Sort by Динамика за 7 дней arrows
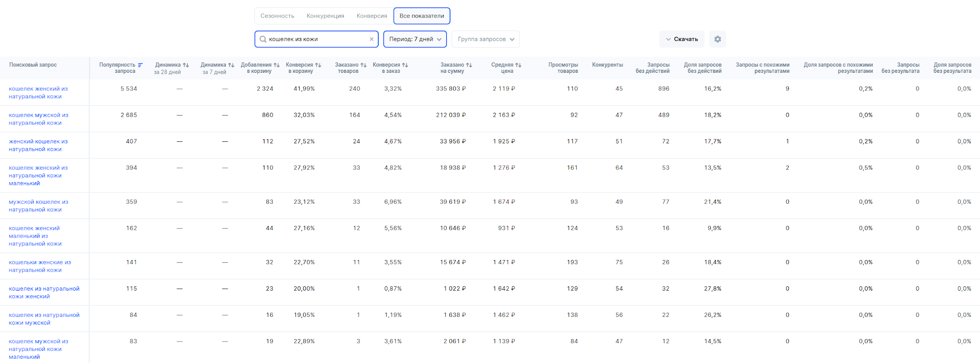The width and height of the screenshot is (980, 363). 231,65
